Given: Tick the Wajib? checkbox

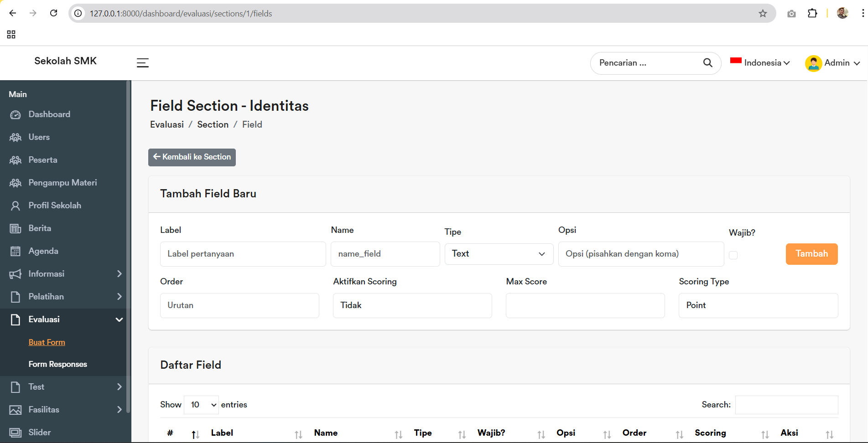Looking at the screenshot, I should pyautogui.click(x=733, y=255).
